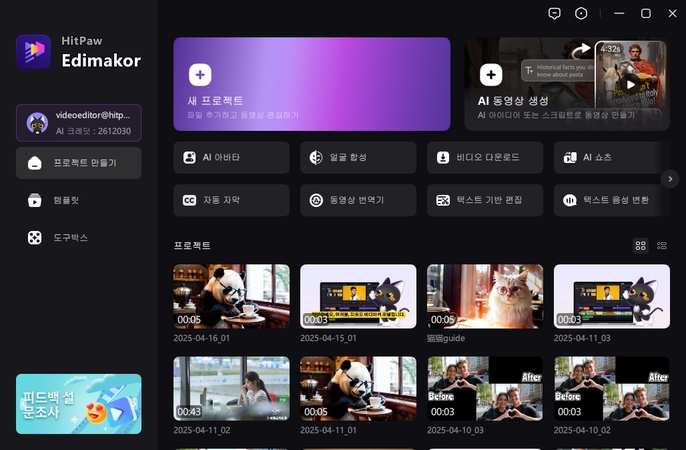
Task: Open project thumbnail 2025-04-10_02
Action: click(612, 388)
